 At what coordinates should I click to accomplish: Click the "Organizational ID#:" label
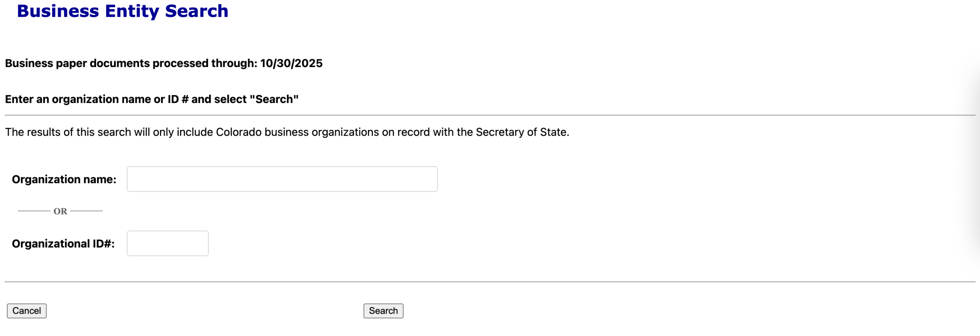click(63, 244)
